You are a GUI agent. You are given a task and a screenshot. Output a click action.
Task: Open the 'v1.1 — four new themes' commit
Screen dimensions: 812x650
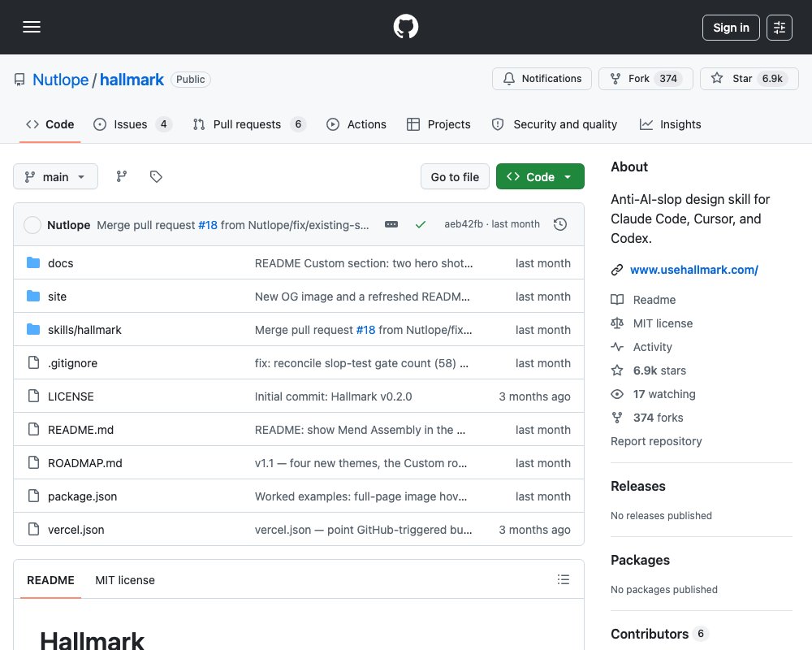(361, 463)
